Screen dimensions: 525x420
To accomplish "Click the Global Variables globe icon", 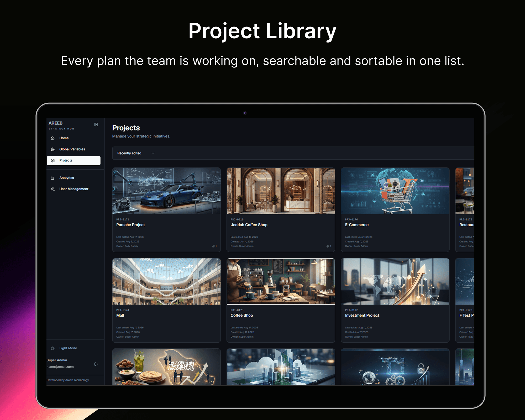I will [x=53, y=149].
